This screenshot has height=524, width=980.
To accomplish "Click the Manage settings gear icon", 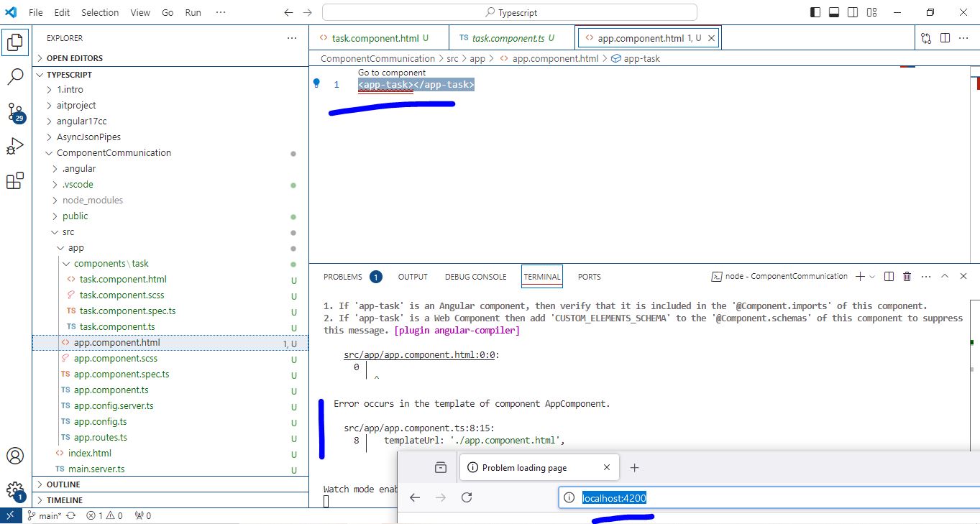I will [x=15, y=490].
